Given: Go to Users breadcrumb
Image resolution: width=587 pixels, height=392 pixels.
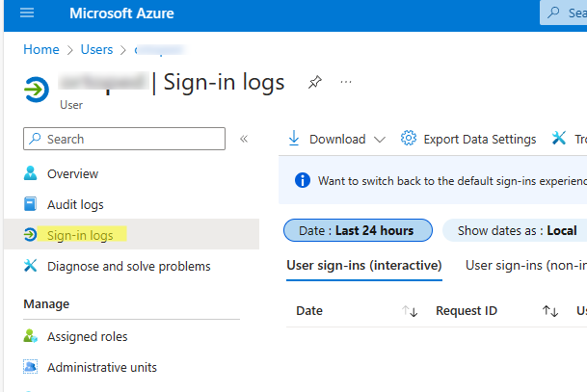Looking at the screenshot, I should point(96,49).
